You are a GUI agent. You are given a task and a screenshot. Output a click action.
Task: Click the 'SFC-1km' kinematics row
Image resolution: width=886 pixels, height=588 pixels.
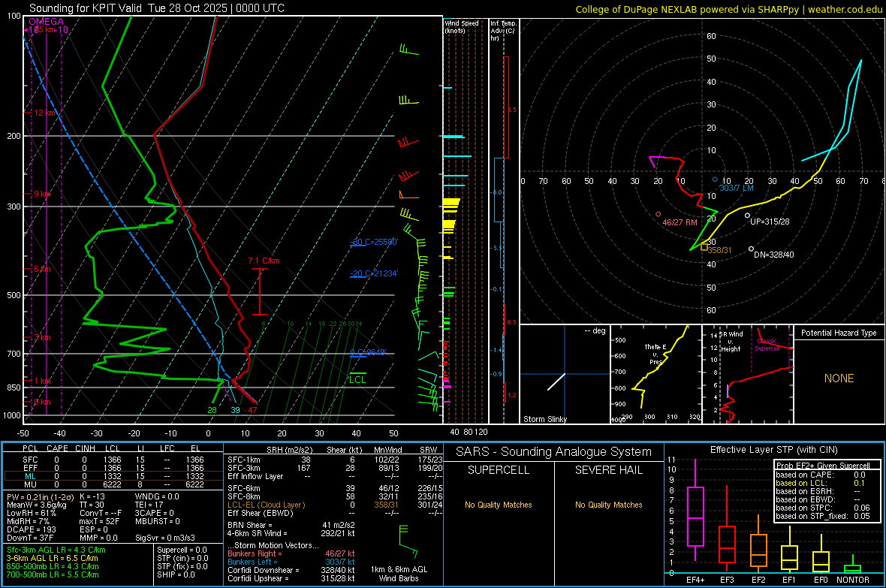[335, 460]
